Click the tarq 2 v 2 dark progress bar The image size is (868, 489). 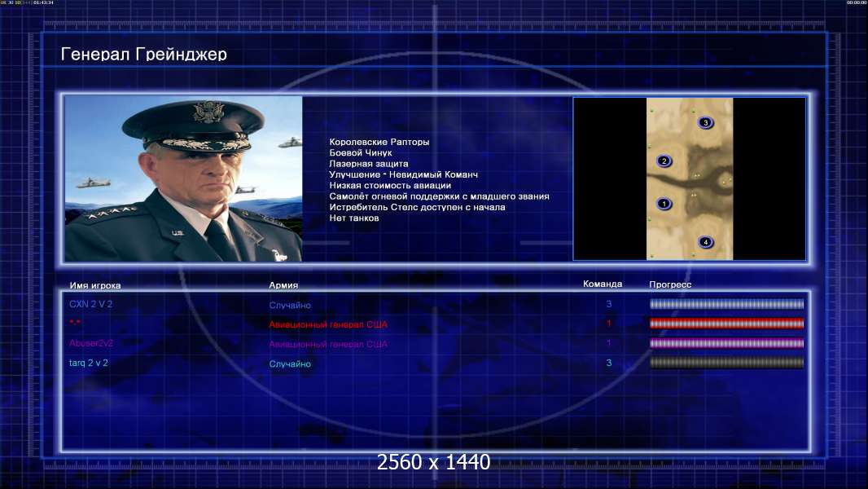pyautogui.click(x=726, y=363)
